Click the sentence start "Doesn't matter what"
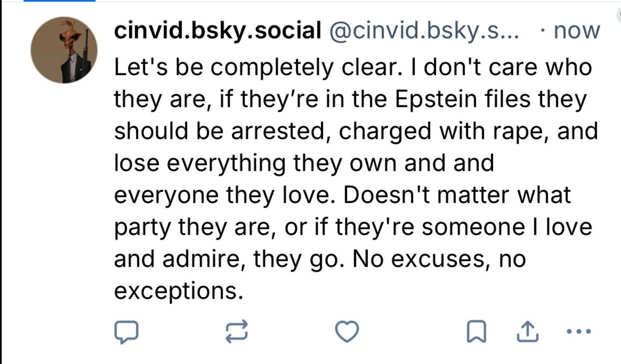The height and width of the screenshot is (364, 621). tap(456, 195)
